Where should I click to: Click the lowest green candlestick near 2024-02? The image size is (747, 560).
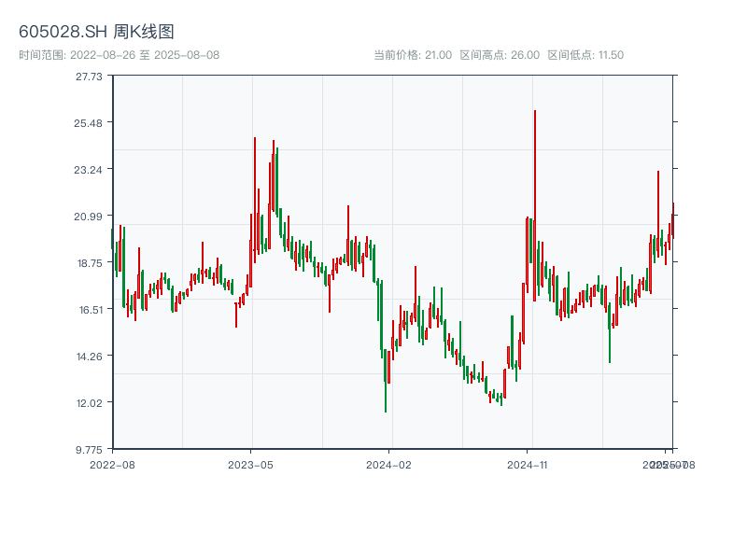pos(386,381)
